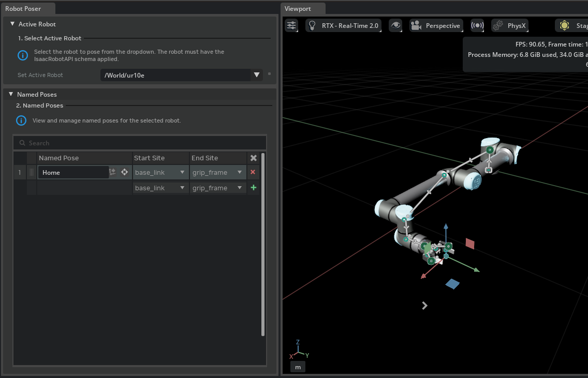
Task: Click the Stage lighting sun icon
Action: (x=564, y=25)
